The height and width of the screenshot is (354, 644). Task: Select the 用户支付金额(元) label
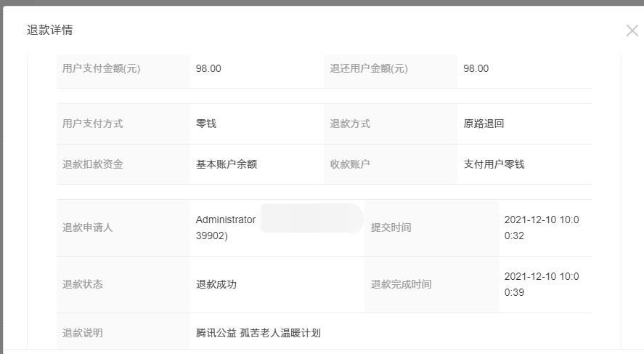tap(101, 68)
